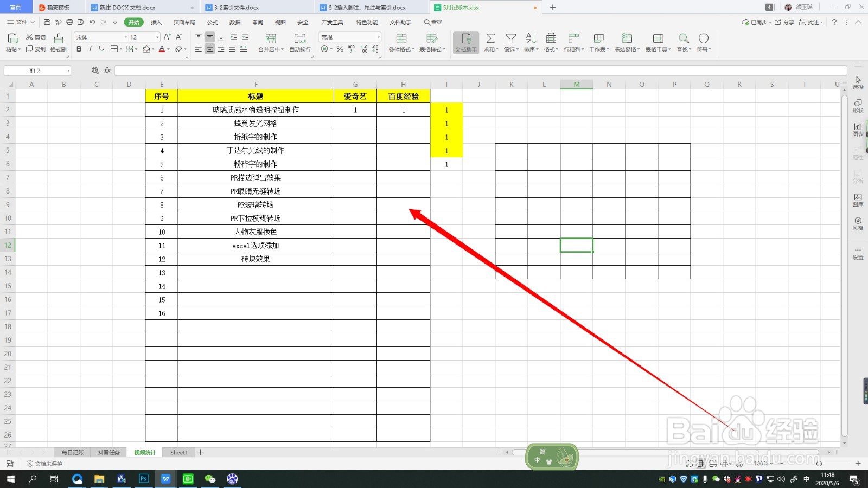Click the Rows and Columns (行和列) icon
The height and width of the screenshot is (488, 868).
573,38
